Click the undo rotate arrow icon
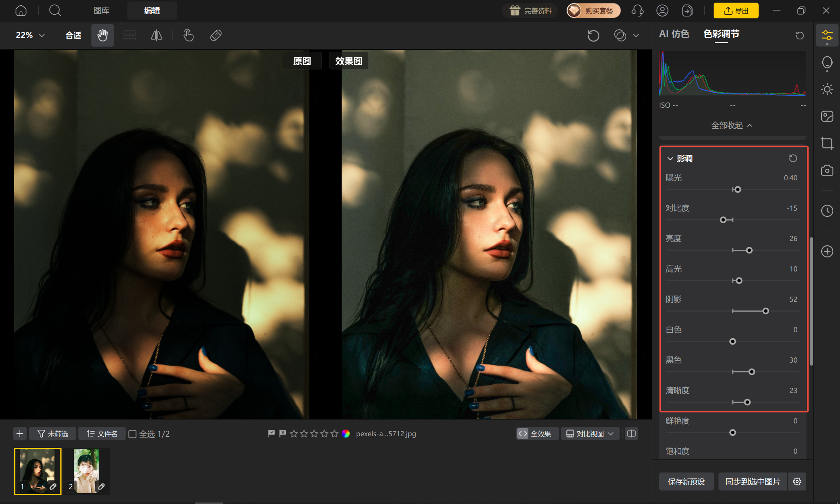The width and height of the screenshot is (840, 504). 593,36
